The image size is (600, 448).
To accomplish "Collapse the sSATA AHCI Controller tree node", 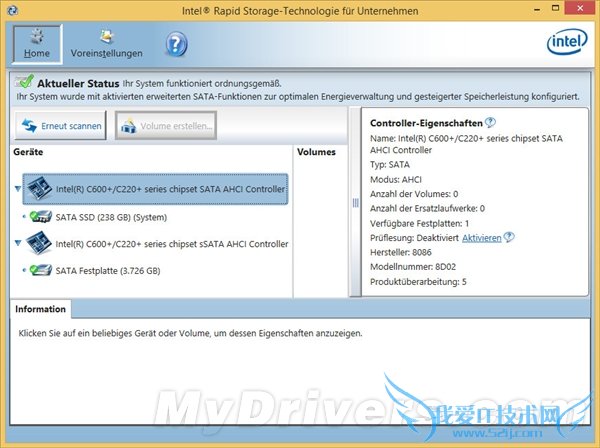I will click(18, 243).
